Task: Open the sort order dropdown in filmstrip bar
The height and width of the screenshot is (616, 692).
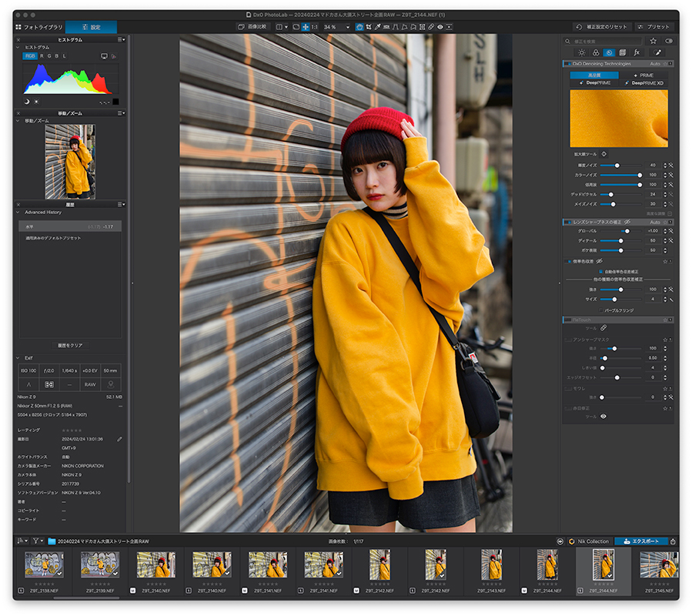Action: pyautogui.click(x=22, y=541)
